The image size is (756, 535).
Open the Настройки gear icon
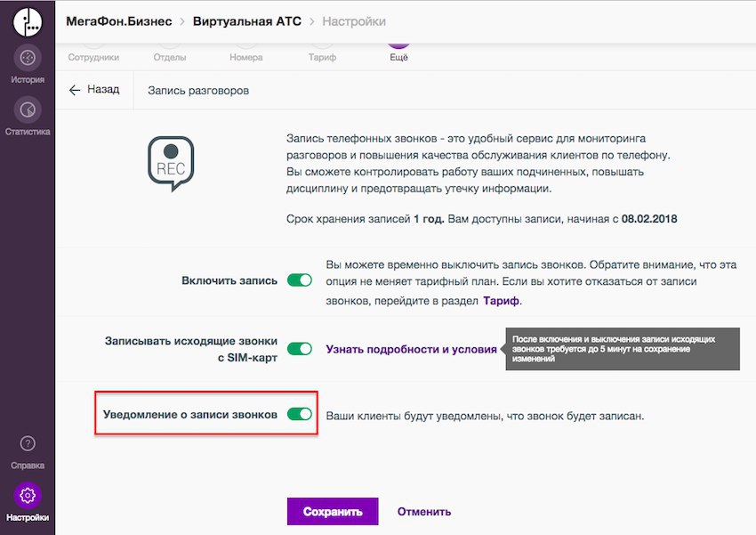pos(28,495)
